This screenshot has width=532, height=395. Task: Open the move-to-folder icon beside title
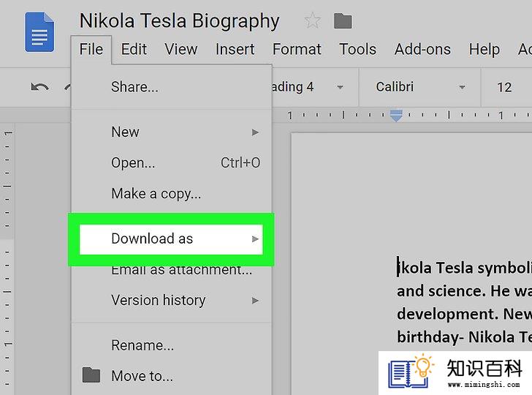click(x=343, y=21)
